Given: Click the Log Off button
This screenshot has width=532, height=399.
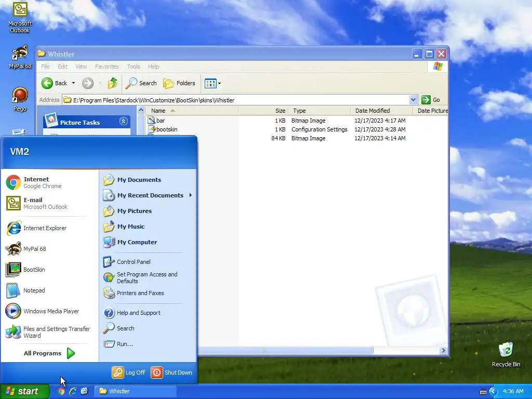Looking at the screenshot, I should [x=129, y=373].
